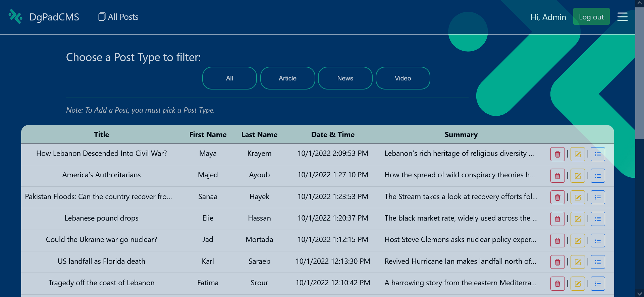Open All Posts in navigation bar

118,17
